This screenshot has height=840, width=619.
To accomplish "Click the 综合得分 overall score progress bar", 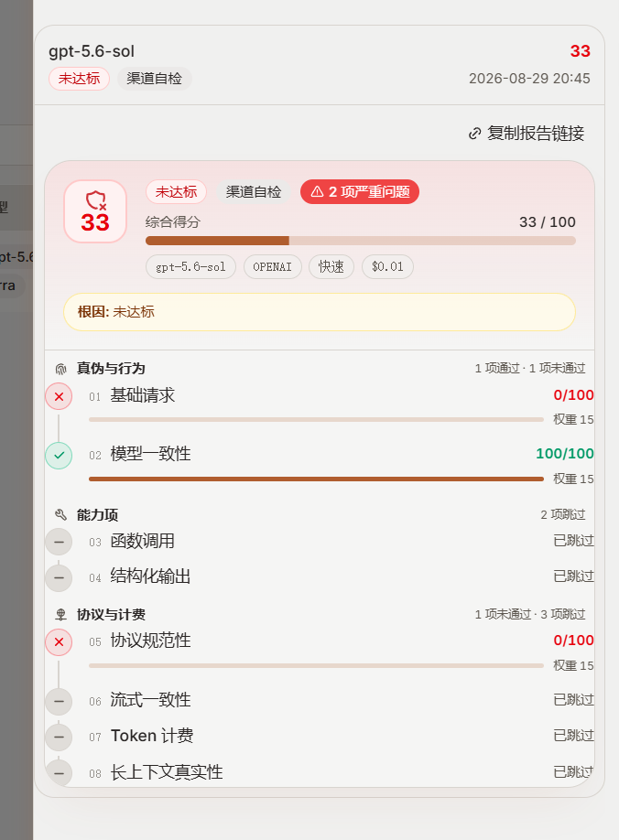I will (361, 241).
